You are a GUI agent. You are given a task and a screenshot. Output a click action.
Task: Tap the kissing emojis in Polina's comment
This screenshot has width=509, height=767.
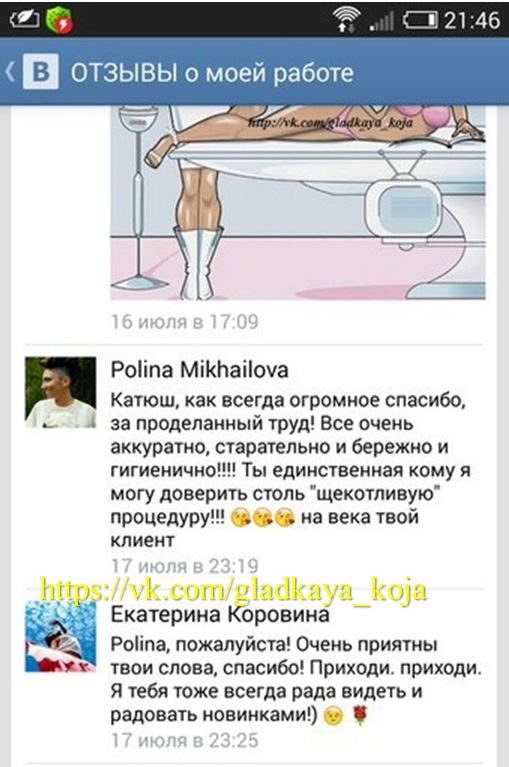(x=263, y=518)
